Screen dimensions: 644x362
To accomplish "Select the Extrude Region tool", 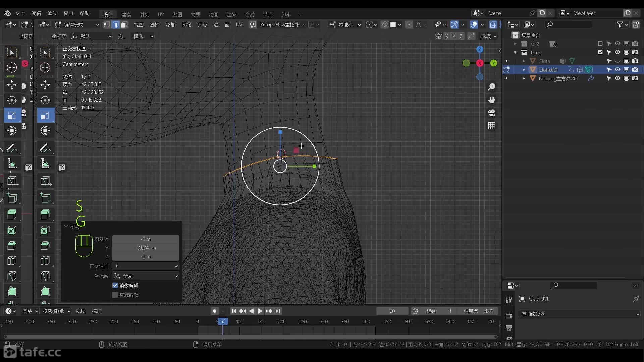I will point(45,215).
